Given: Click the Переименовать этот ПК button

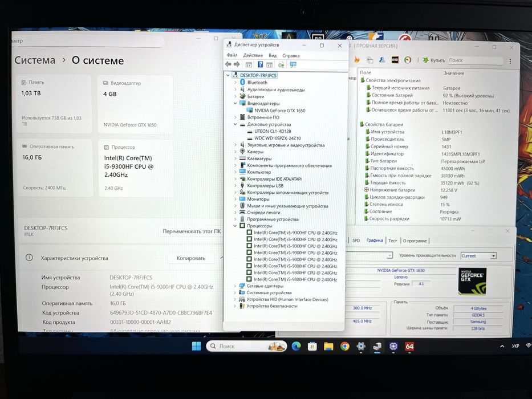Looking at the screenshot, I should [x=192, y=231].
